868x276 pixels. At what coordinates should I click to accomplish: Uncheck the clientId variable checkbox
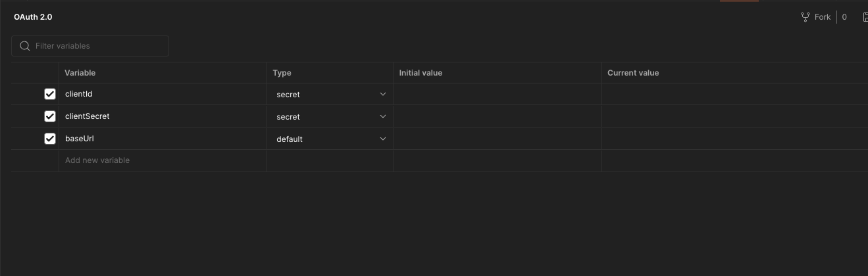click(50, 94)
